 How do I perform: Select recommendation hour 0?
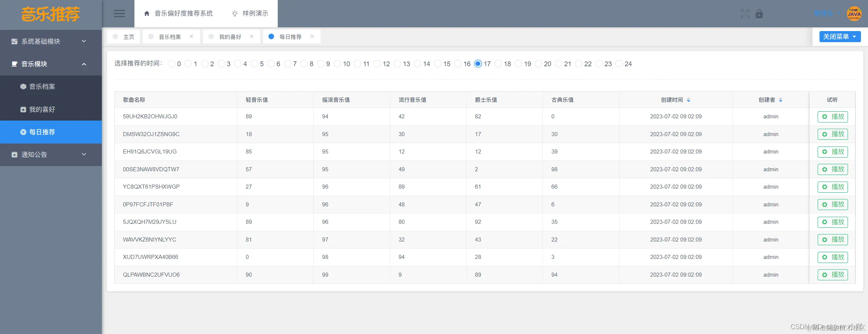point(171,64)
